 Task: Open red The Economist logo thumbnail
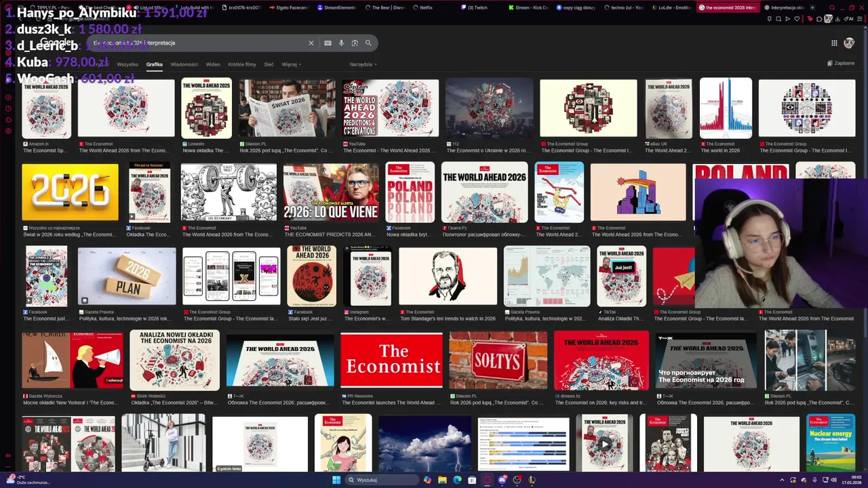pyautogui.click(x=391, y=361)
